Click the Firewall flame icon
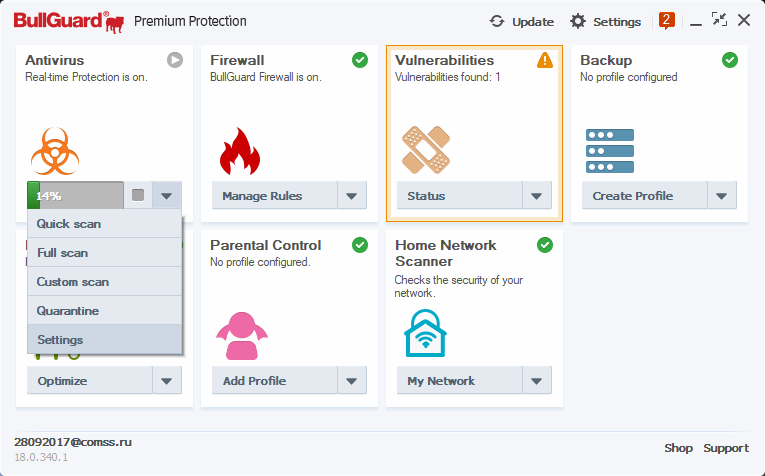 point(239,151)
